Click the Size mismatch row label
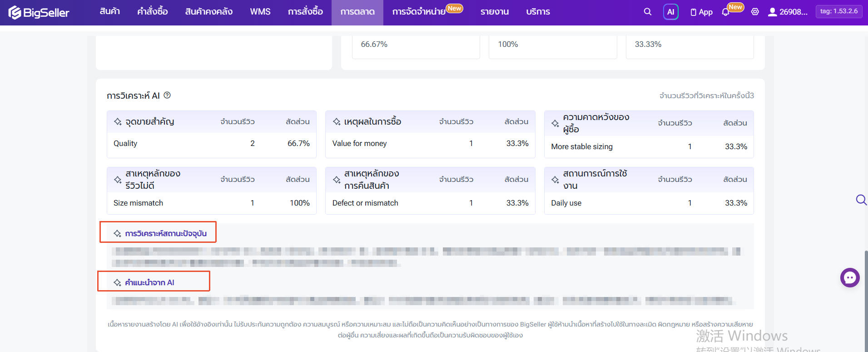The height and width of the screenshot is (352, 868). (x=138, y=203)
